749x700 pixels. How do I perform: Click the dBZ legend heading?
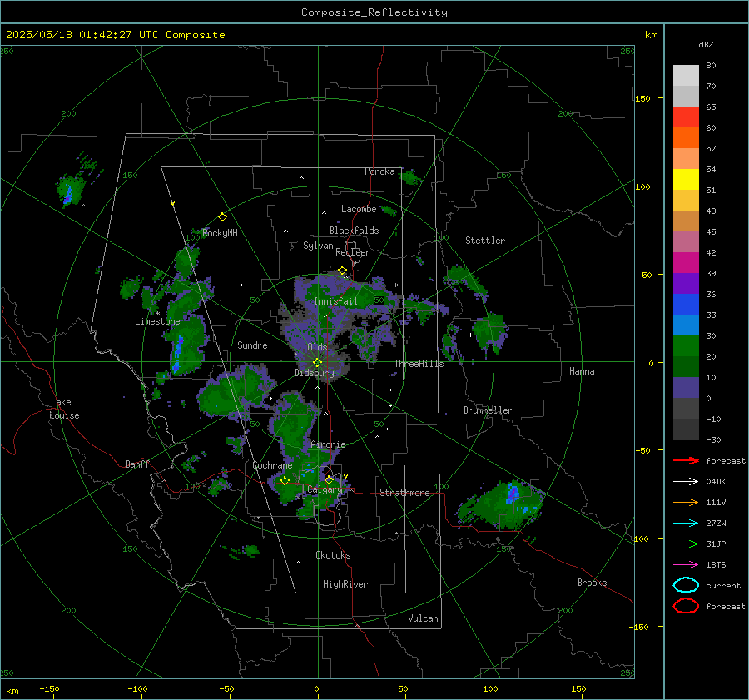(706, 44)
